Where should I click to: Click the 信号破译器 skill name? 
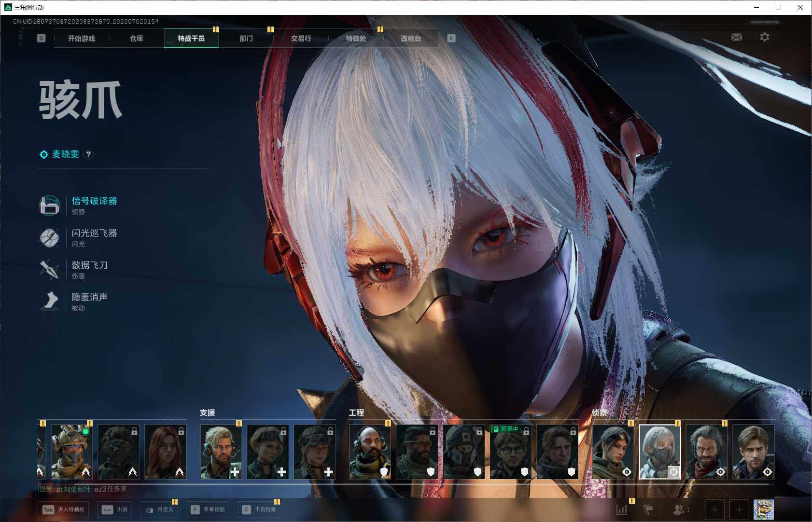[95, 201]
